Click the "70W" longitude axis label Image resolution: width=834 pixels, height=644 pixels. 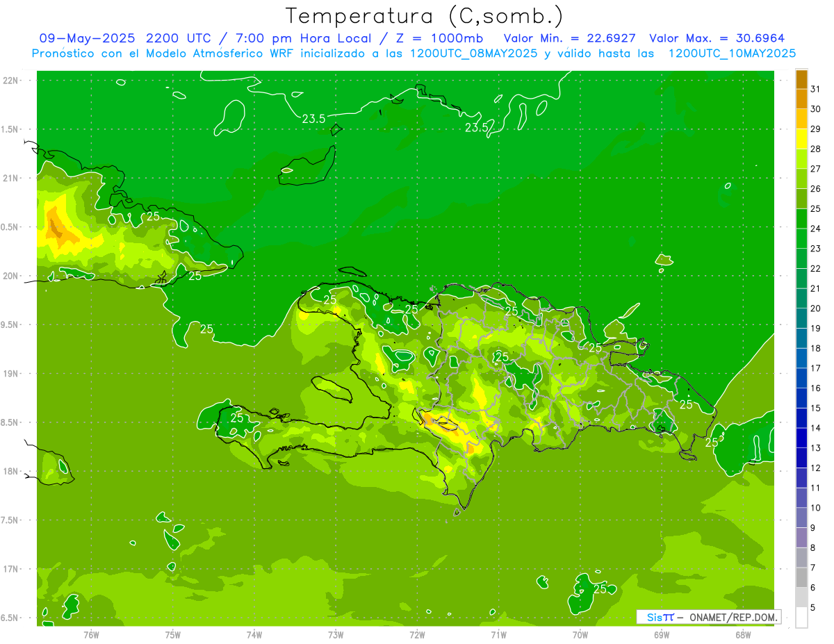tap(580, 634)
